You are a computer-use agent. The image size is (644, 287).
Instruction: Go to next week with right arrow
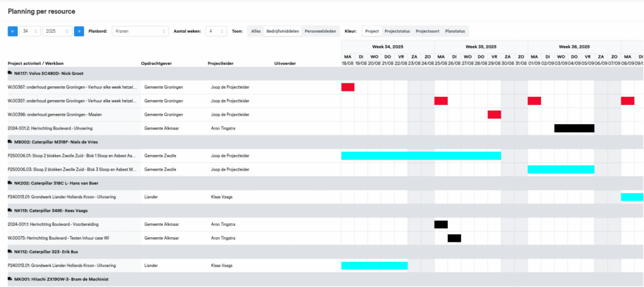(x=79, y=31)
